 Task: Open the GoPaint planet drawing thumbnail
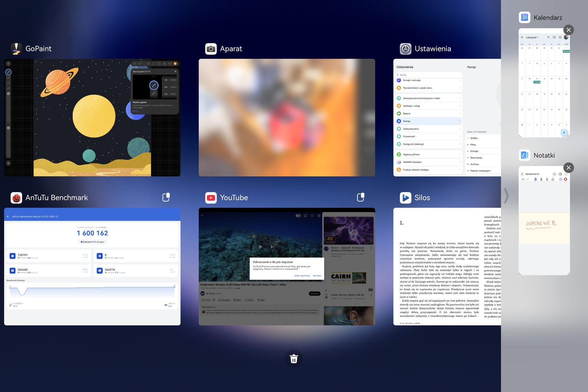[x=92, y=118]
